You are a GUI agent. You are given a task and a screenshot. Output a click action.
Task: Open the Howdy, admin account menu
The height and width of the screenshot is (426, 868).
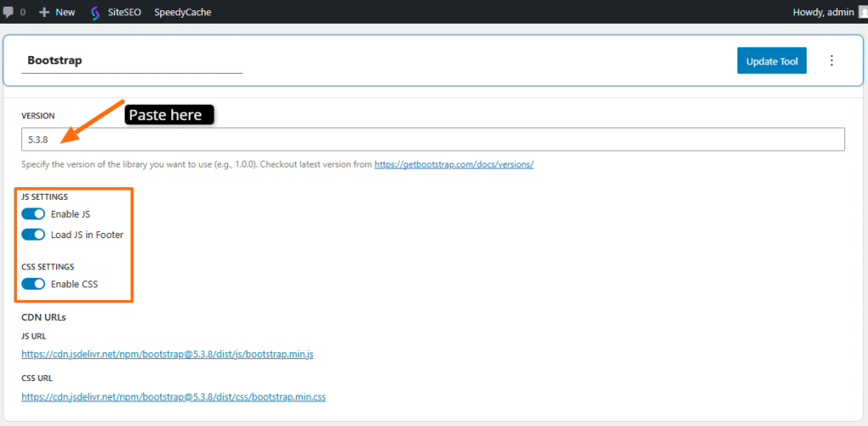(x=826, y=12)
